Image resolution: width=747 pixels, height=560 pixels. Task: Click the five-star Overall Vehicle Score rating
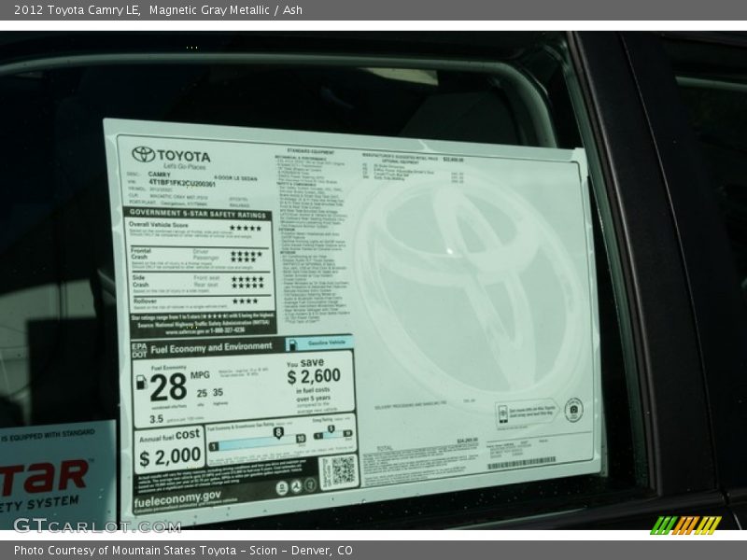click(245, 228)
